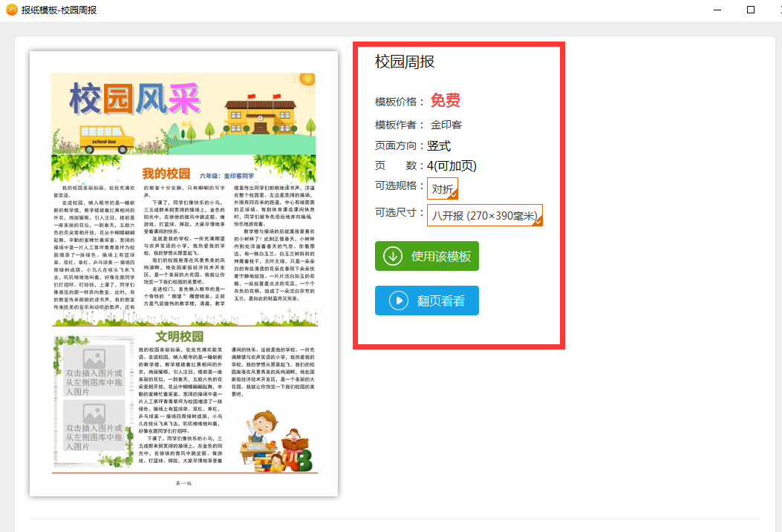Image resolution: width=782 pixels, height=532 pixels.
Task: Click the upper image placeholder icon
Action: [94, 358]
